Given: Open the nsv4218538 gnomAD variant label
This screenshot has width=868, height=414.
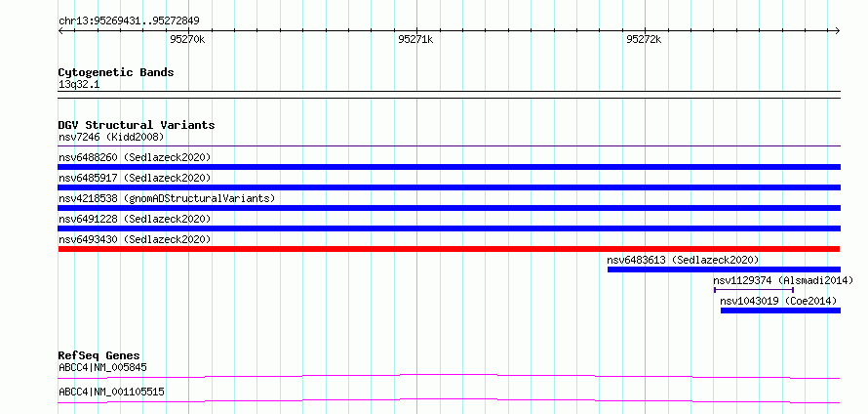Looking at the screenshot, I should pyautogui.click(x=167, y=198).
